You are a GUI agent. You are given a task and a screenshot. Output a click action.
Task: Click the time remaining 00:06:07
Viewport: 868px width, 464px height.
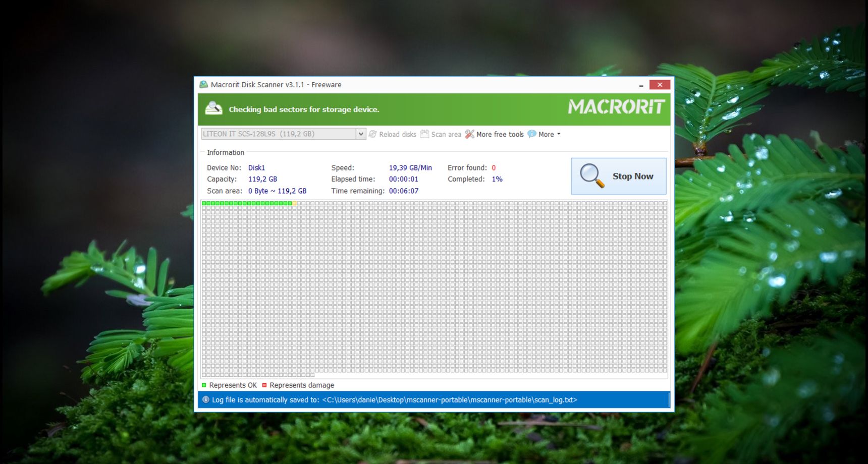[403, 191]
